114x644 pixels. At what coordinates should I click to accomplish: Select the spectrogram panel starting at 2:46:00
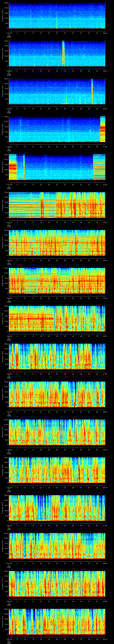57,357
